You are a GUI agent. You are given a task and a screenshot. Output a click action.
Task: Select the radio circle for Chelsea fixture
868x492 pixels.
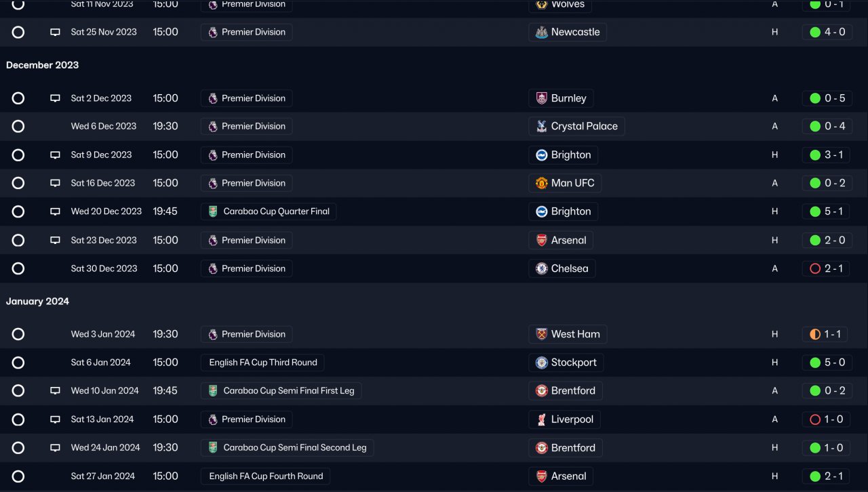point(18,268)
